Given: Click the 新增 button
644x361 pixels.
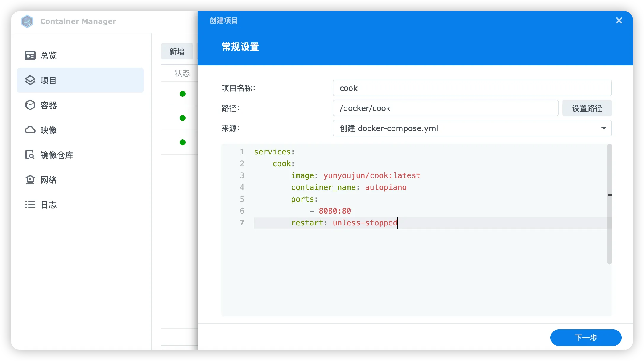Looking at the screenshot, I should 177,51.
